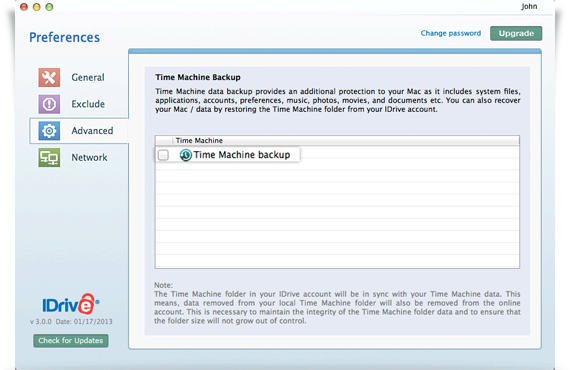Click the Time Machine Backup section title

[x=198, y=77]
